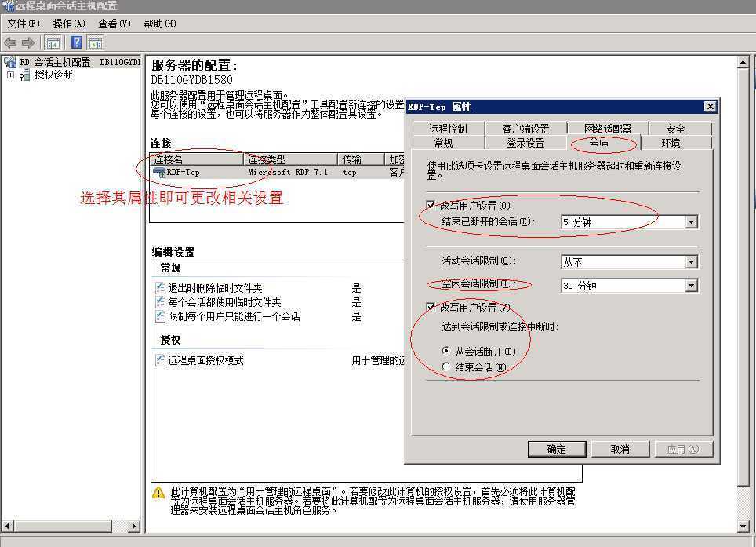Click the 传输 column header

point(361,159)
